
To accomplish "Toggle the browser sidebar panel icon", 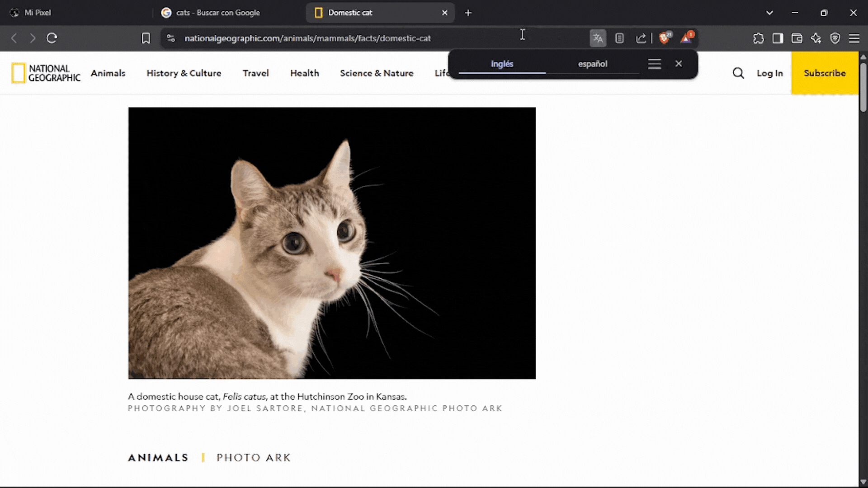I will pyautogui.click(x=778, y=38).
